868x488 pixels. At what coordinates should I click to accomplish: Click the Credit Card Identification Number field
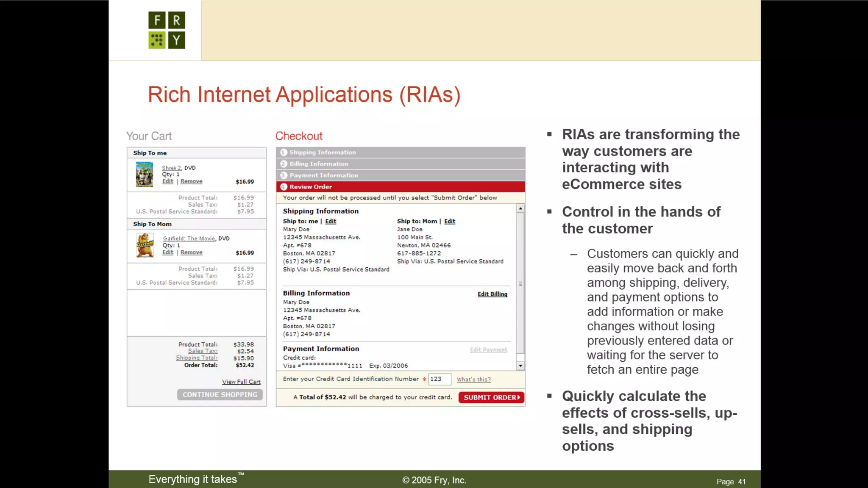coord(439,379)
